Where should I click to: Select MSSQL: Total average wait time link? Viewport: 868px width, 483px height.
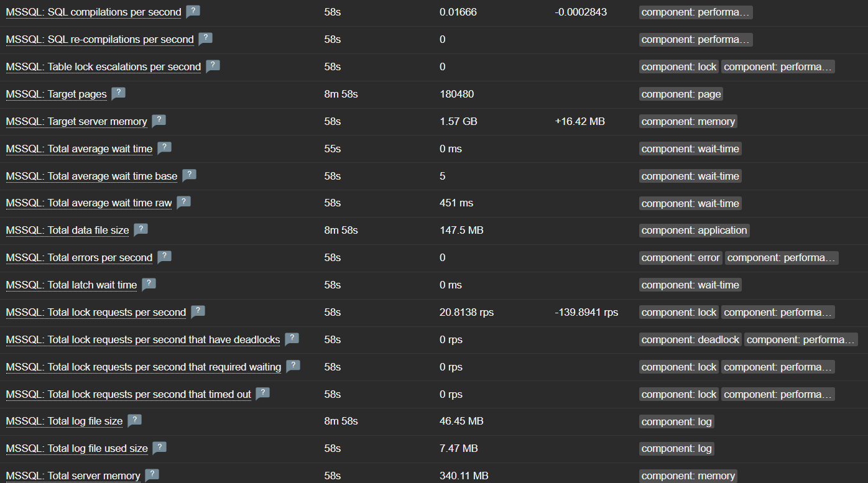[x=79, y=149]
